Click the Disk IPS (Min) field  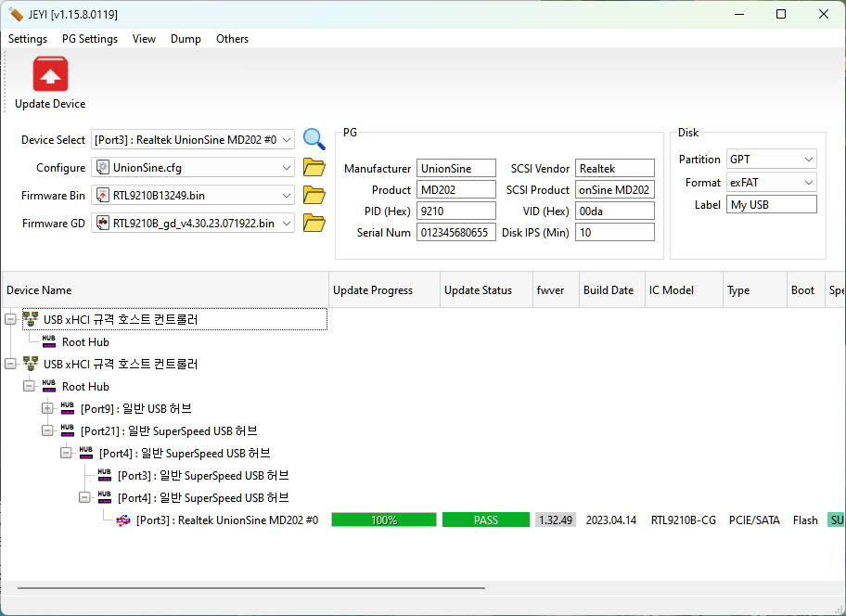[x=614, y=233]
